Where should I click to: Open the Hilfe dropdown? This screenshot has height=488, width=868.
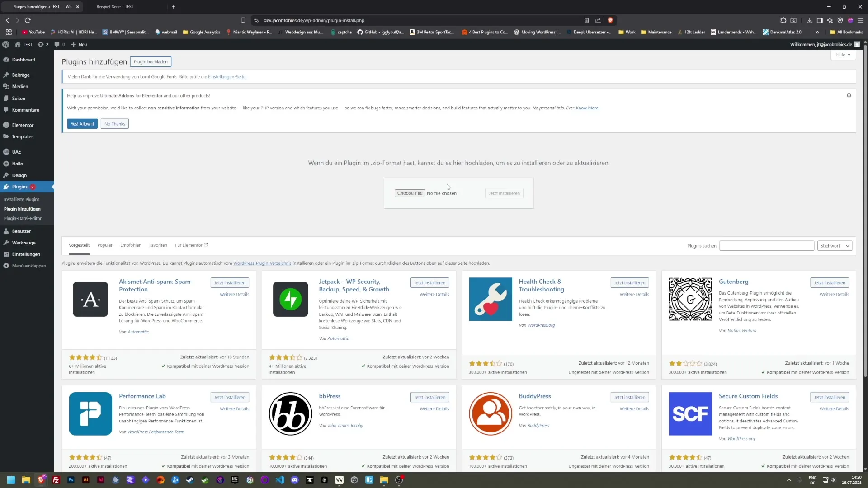coord(843,55)
